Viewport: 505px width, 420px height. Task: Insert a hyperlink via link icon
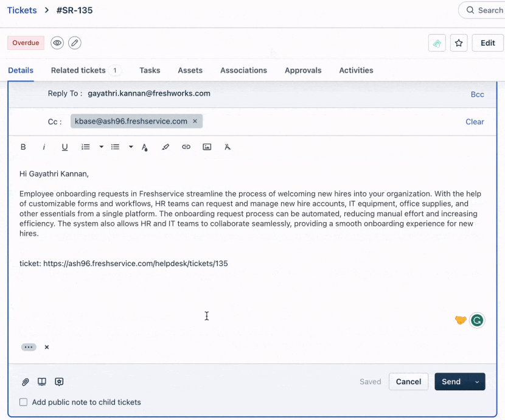(x=186, y=147)
